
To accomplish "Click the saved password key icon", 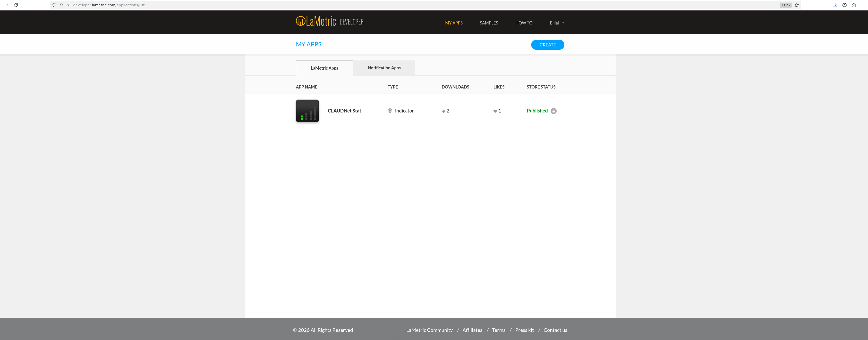I will 69,5.
